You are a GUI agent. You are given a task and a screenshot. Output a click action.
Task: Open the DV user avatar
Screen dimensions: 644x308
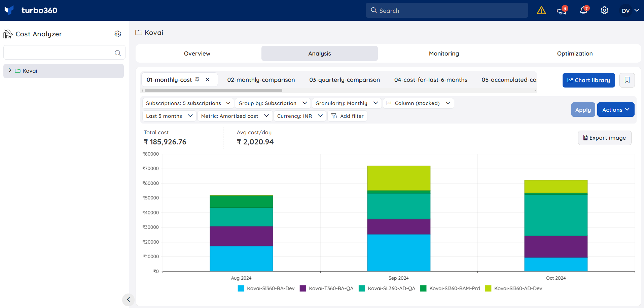point(625,10)
